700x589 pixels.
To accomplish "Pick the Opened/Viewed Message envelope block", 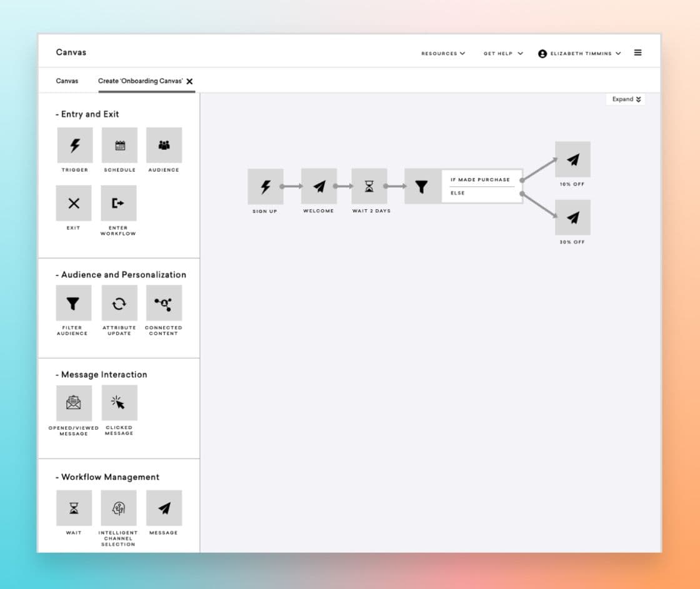I will pyautogui.click(x=74, y=403).
